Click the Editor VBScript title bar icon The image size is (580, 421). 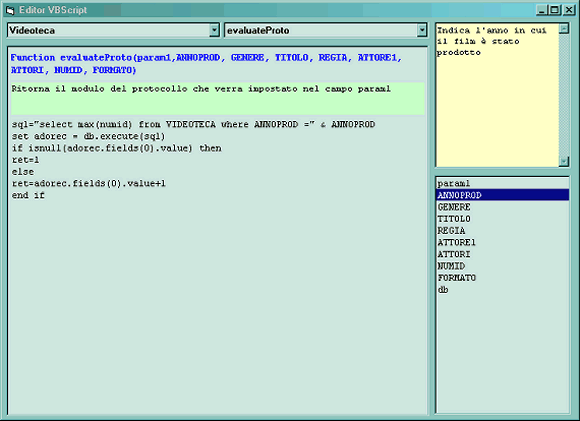(x=10, y=10)
